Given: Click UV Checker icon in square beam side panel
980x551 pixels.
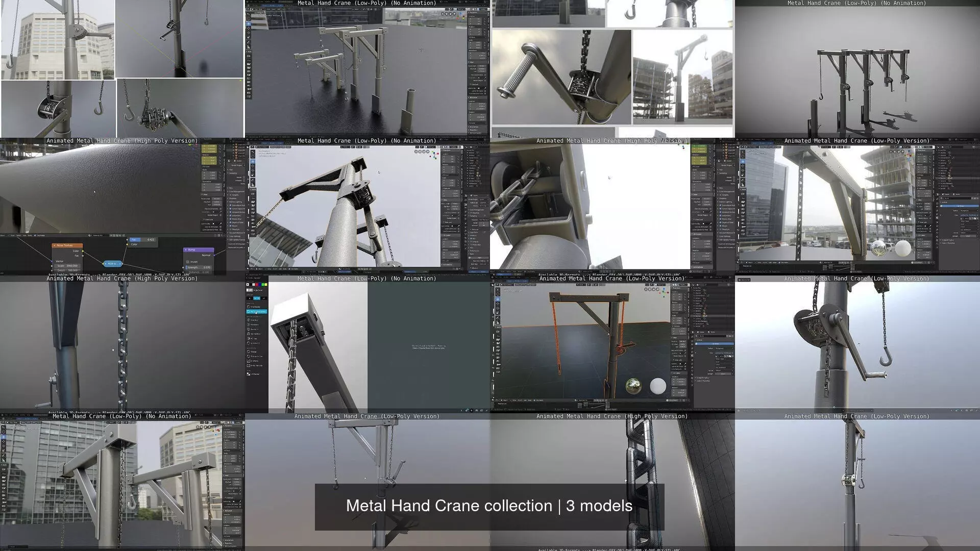Looking at the screenshot, I should tap(249, 374).
